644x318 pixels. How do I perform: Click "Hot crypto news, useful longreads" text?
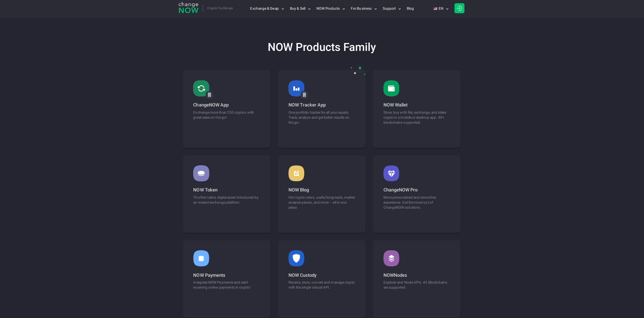(x=322, y=203)
